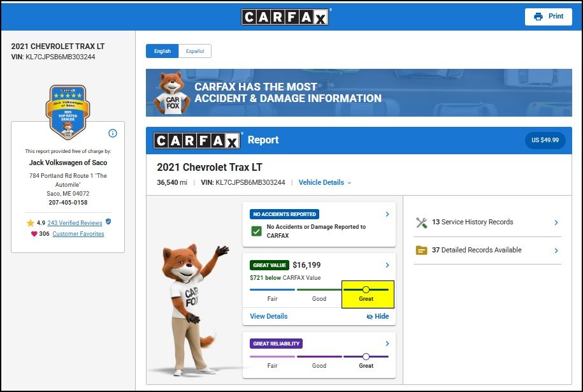Viewport: 583px width, 392px height.
Task: Click the CARFAX Report logo in blue bar
Action: [x=197, y=141]
